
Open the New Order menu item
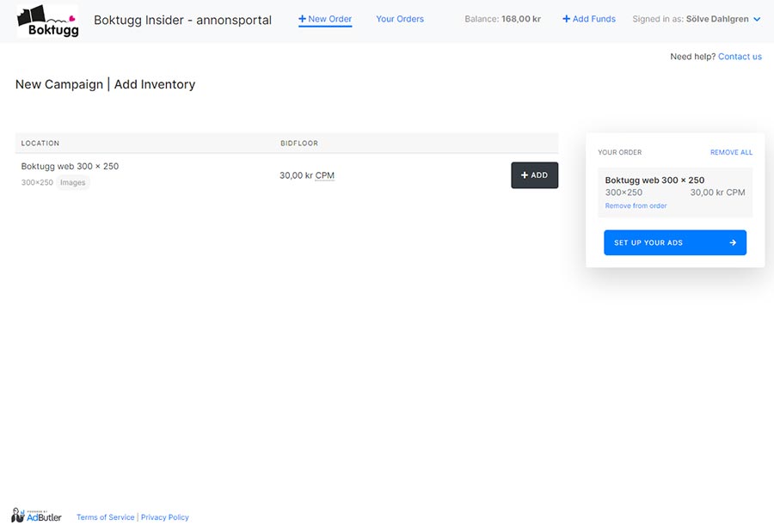(x=325, y=19)
